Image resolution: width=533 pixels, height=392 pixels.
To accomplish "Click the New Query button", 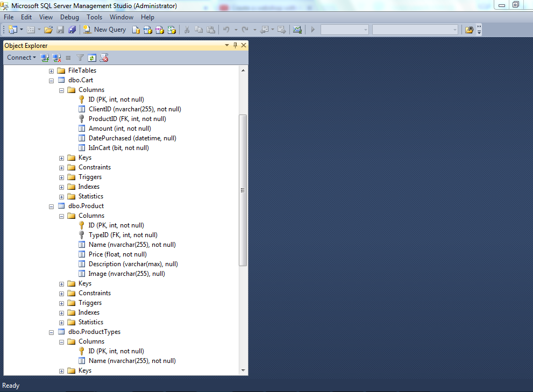I will [x=105, y=30].
